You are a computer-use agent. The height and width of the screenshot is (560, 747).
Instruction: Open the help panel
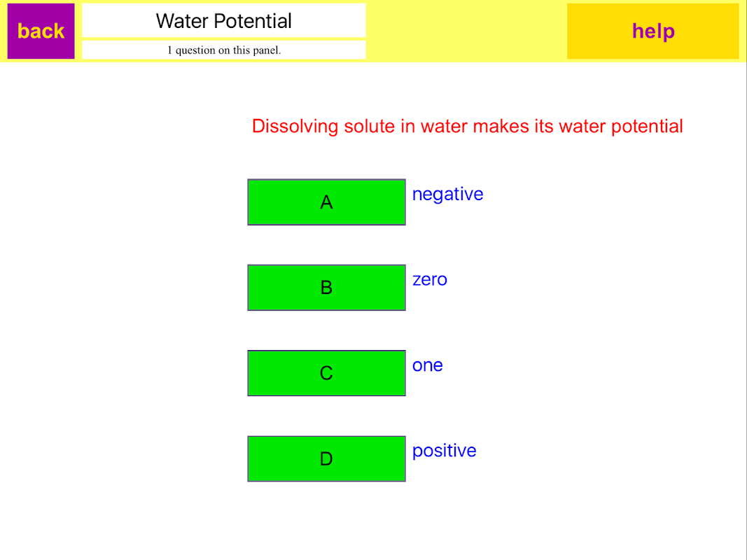[652, 31]
